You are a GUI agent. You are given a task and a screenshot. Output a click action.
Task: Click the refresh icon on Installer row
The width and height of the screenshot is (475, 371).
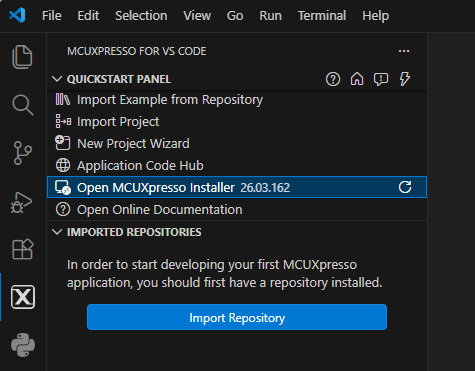[405, 187]
